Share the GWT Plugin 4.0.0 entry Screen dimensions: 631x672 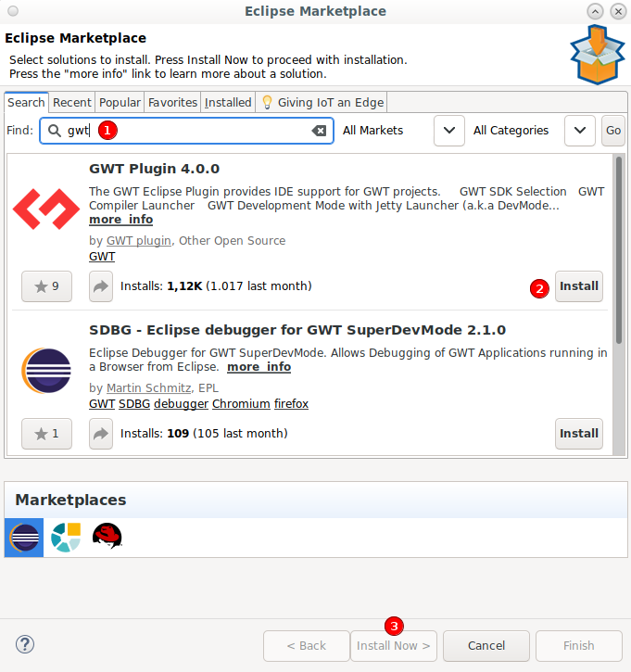point(101,286)
